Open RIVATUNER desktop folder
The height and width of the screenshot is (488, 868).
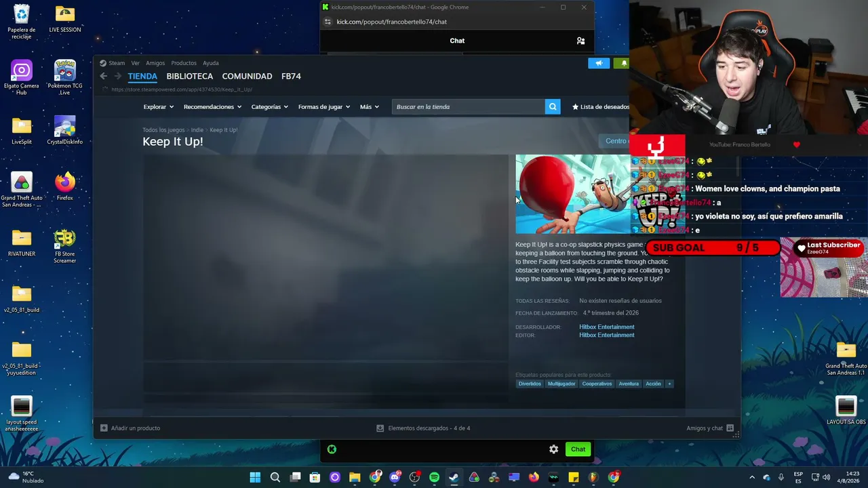(22, 243)
